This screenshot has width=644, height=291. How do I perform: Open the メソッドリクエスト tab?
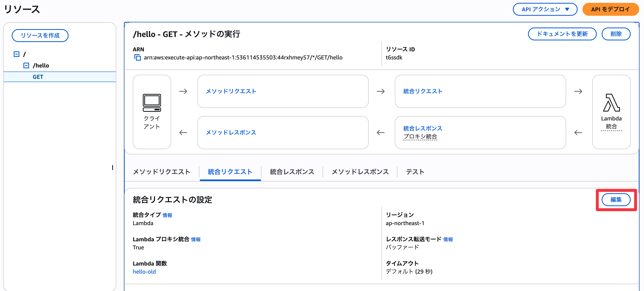[161, 172]
